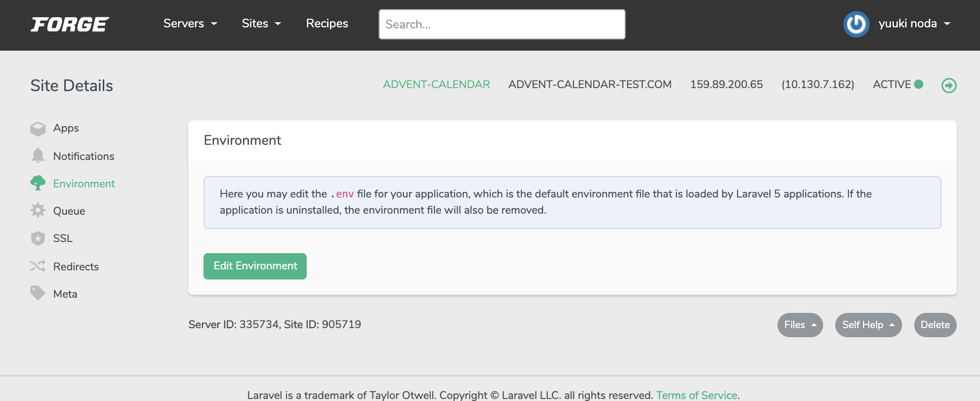Image resolution: width=980 pixels, height=401 pixels.
Task: Expand the yuuki noda account menu
Action: point(914,23)
